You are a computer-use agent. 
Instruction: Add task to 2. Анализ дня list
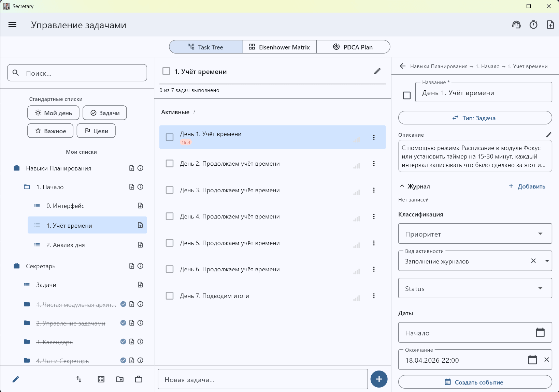tap(140, 245)
